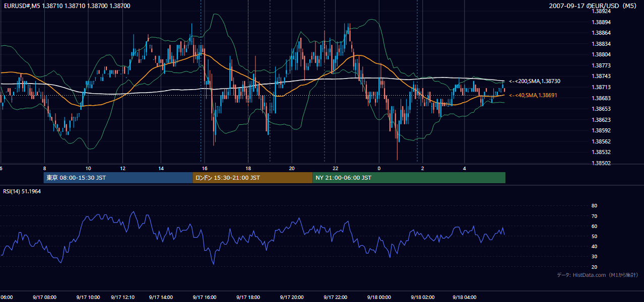Click price level 1.38592 on the axis
This screenshot has width=644, height=302.
click(x=602, y=130)
